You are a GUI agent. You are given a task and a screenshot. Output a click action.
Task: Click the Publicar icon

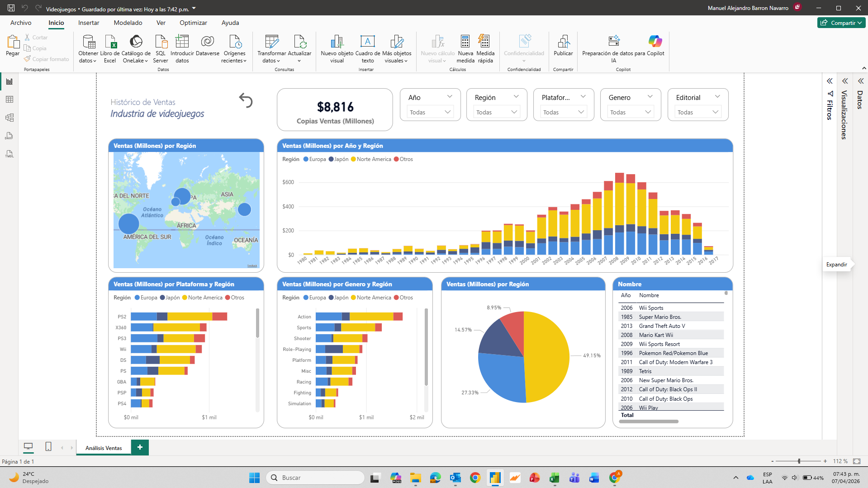pyautogui.click(x=563, y=42)
